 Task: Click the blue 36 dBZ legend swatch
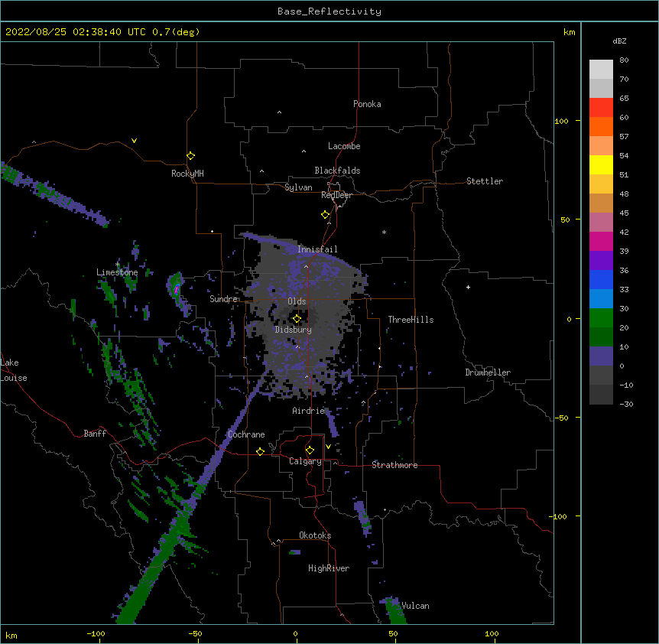[x=601, y=279]
